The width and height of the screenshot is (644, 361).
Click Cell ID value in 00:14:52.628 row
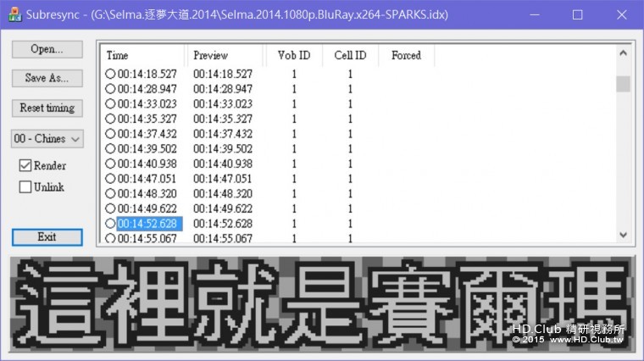tap(350, 224)
